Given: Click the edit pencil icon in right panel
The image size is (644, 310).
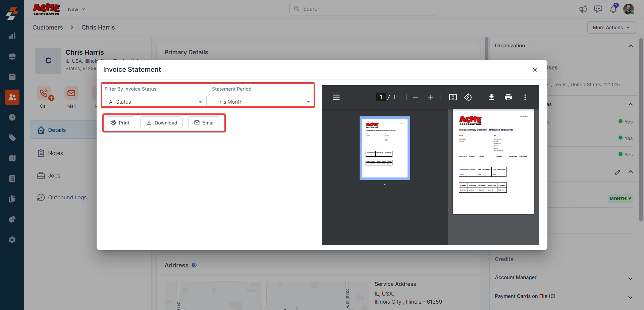Looking at the screenshot, I should [x=618, y=172].
